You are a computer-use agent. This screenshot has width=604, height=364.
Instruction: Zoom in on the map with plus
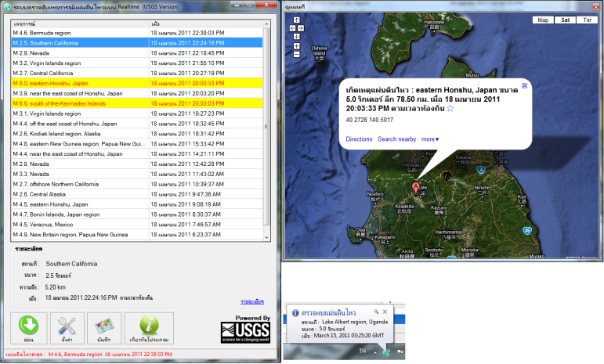click(x=297, y=46)
